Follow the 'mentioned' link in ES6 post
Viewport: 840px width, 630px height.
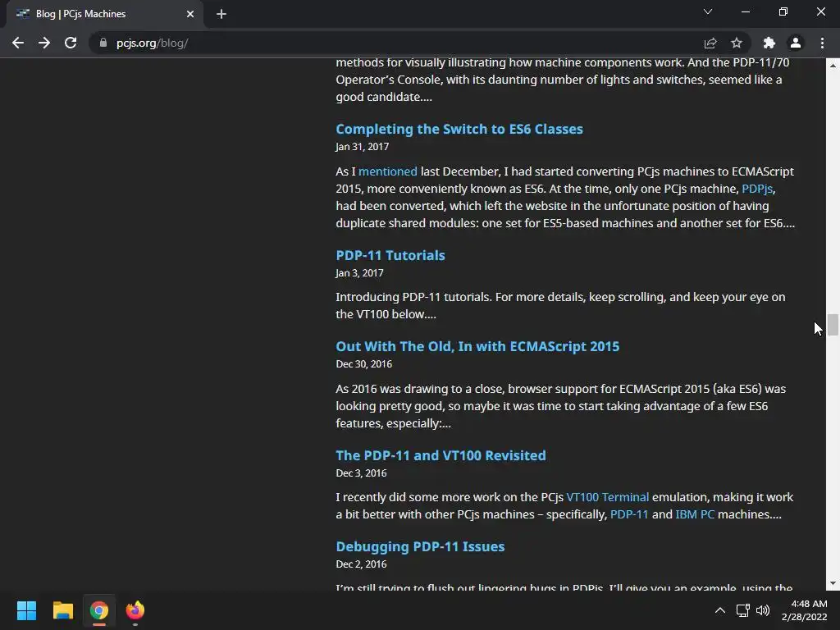pos(387,171)
